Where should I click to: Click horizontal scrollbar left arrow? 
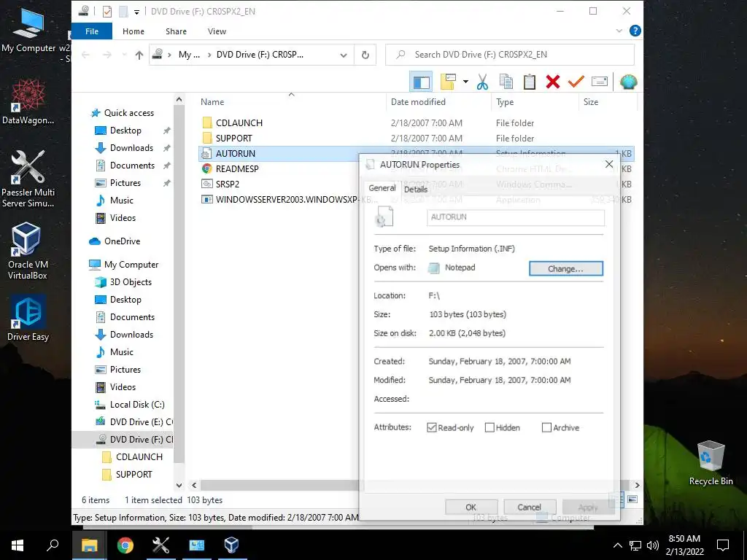pos(194,485)
